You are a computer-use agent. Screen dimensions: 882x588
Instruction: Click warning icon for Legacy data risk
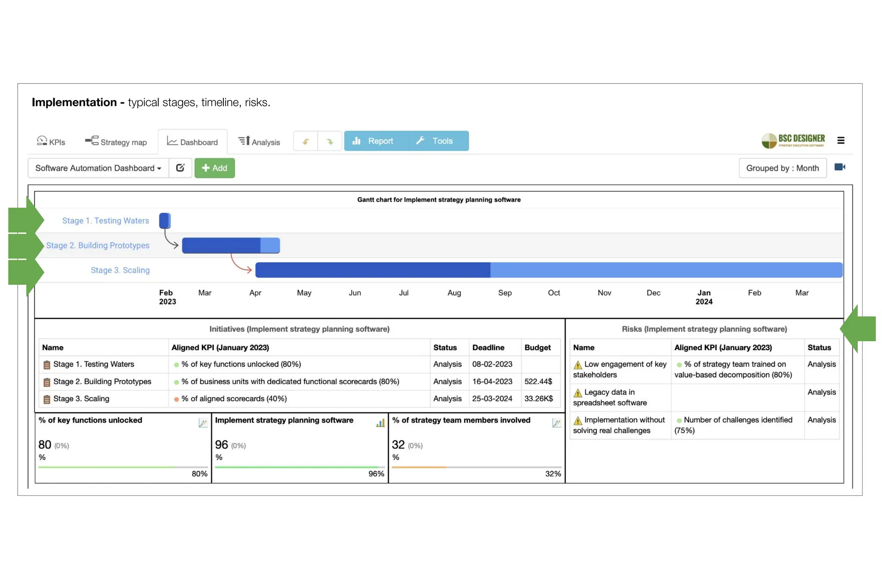[x=578, y=393]
